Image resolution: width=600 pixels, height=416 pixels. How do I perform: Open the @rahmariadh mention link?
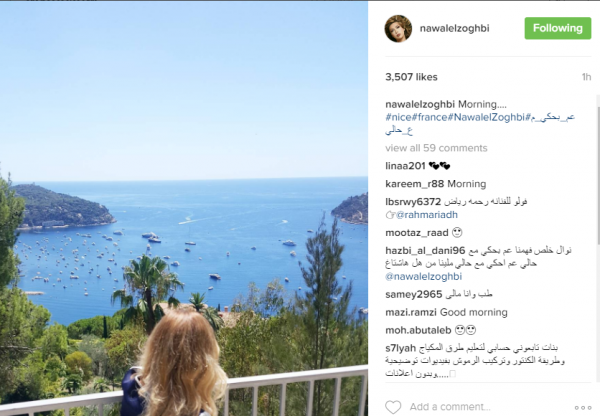427,215
